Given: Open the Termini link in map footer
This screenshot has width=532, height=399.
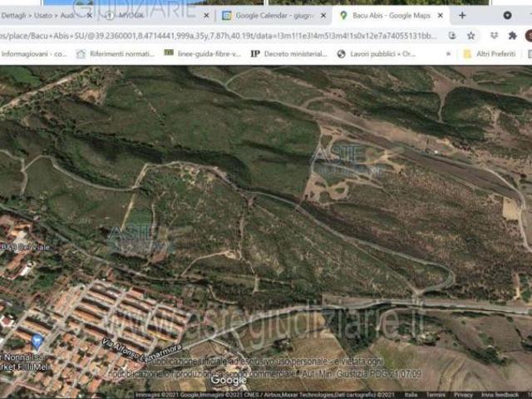Looking at the screenshot, I should click(x=434, y=395).
